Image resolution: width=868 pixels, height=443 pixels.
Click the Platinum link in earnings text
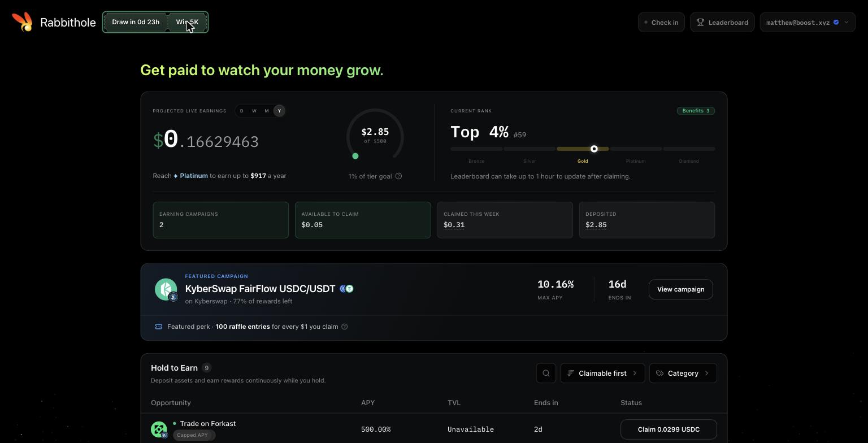tap(194, 176)
